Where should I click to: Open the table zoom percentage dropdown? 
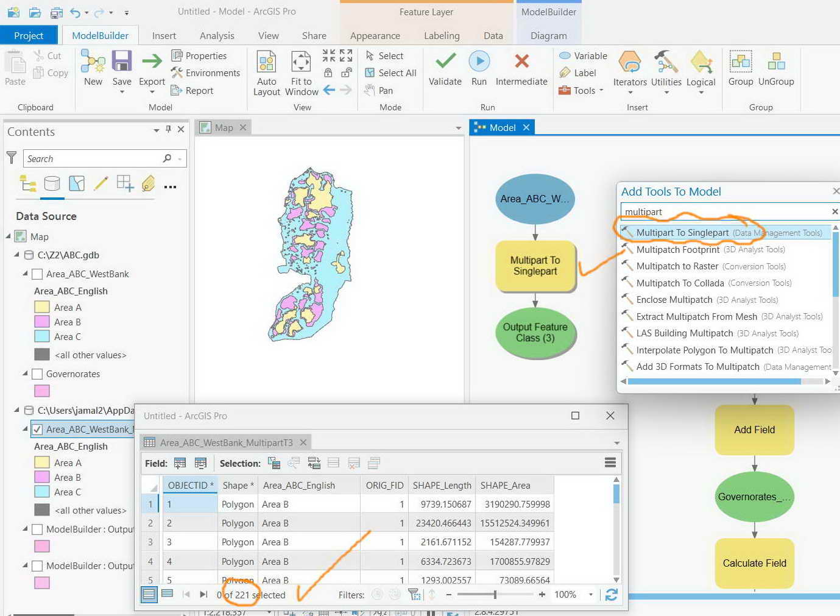pos(590,595)
